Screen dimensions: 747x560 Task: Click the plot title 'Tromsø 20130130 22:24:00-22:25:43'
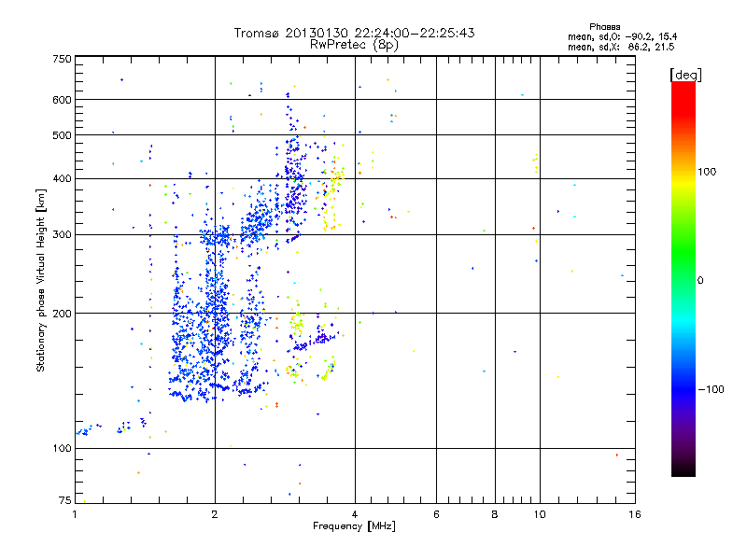click(354, 33)
